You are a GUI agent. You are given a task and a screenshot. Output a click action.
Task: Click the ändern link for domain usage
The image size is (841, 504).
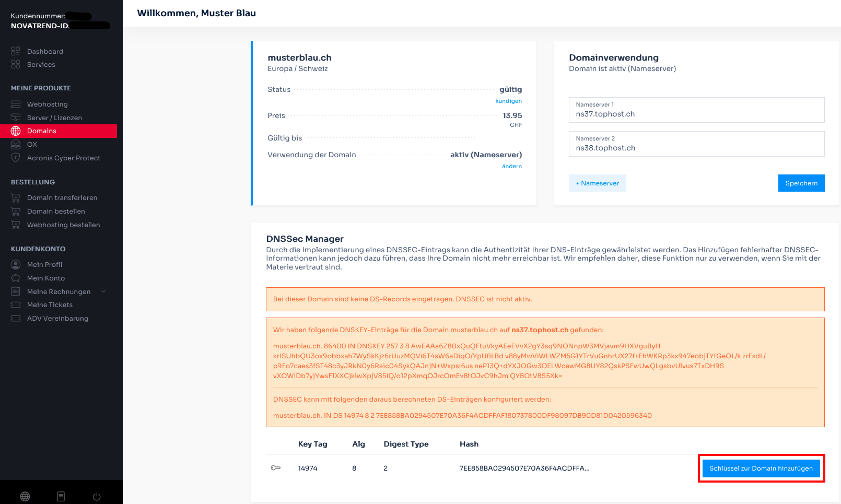(x=511, y=167)
